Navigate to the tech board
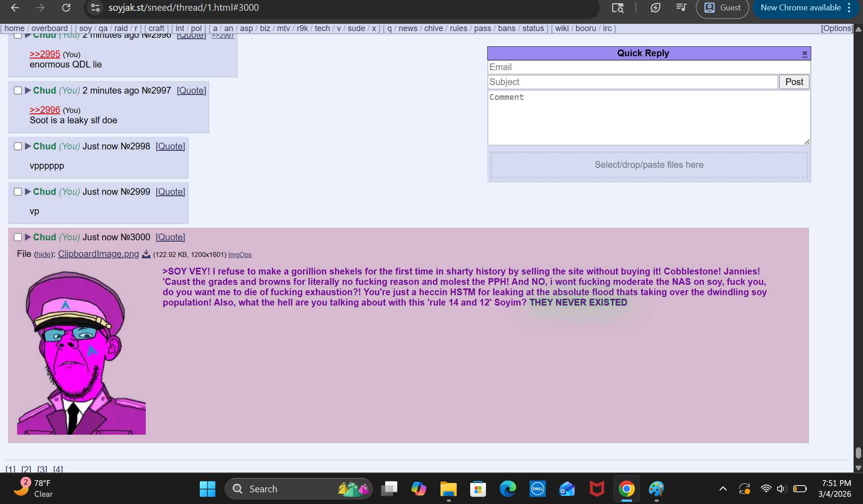 point(322,28)
